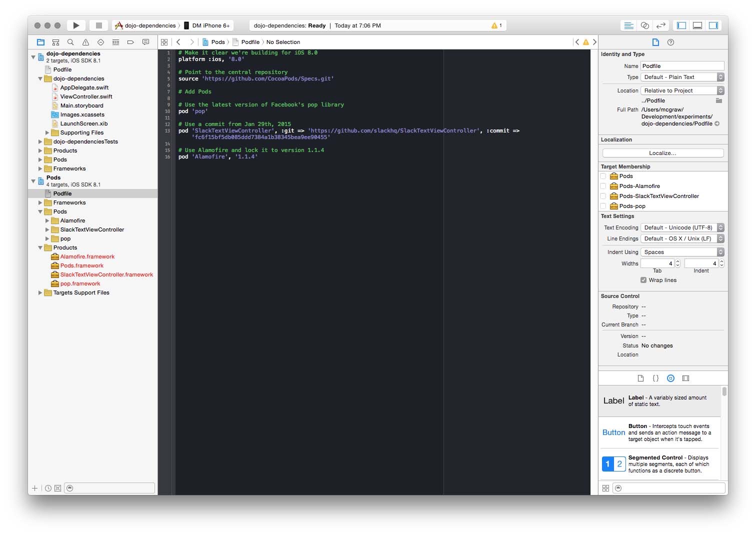Screen dimensions: 756x535
Task: Show the Quick Help inspector
Action: pos(671,42)
